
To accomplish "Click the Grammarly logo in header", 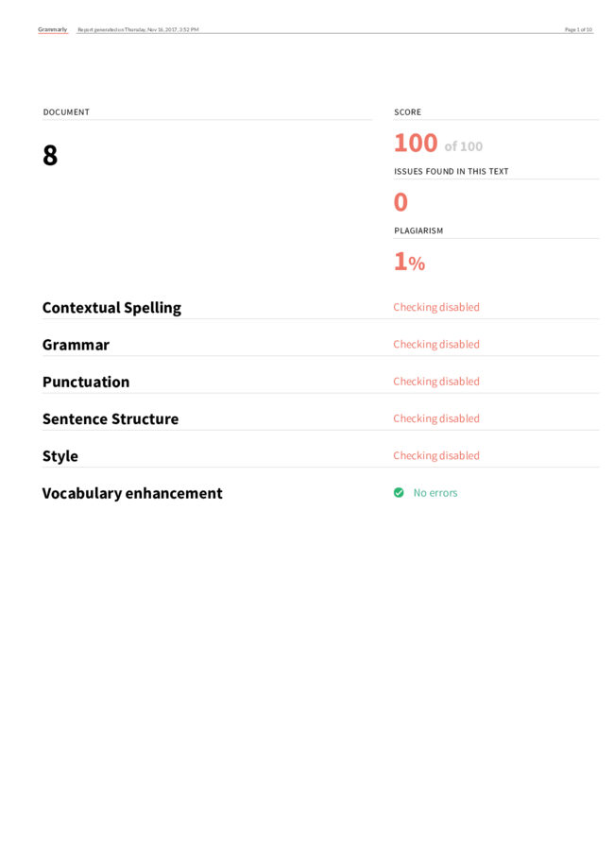I will point(53,29).
